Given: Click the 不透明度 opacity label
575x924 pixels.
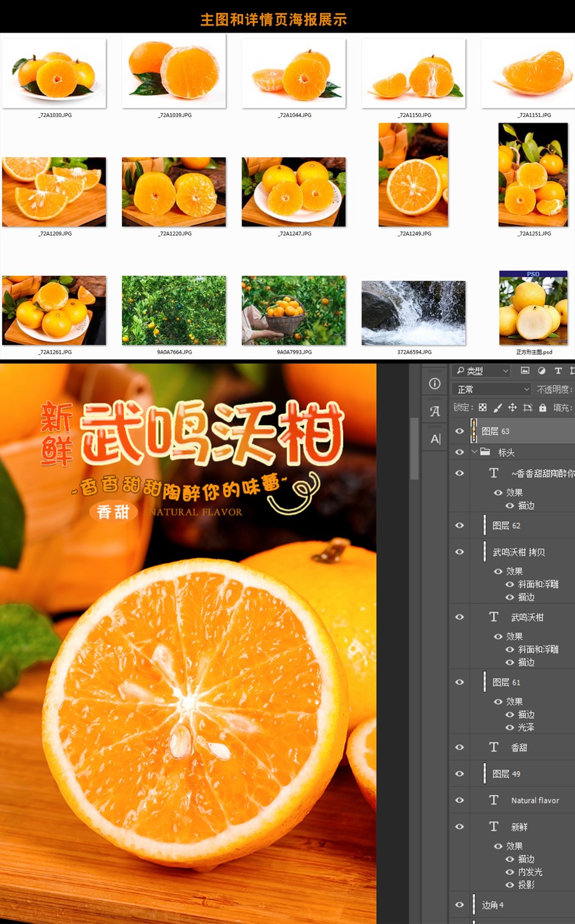Looking at the screenshot, I should point(553,389).
